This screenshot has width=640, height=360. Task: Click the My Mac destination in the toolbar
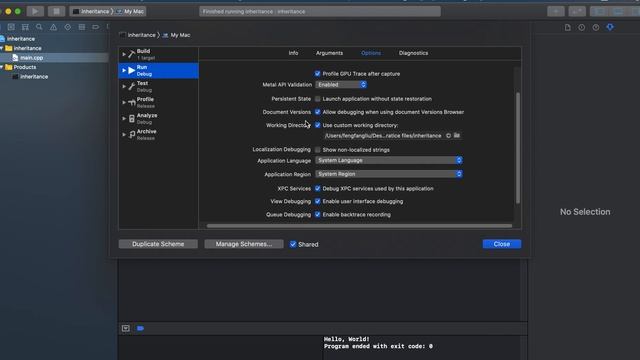(130, 11)
